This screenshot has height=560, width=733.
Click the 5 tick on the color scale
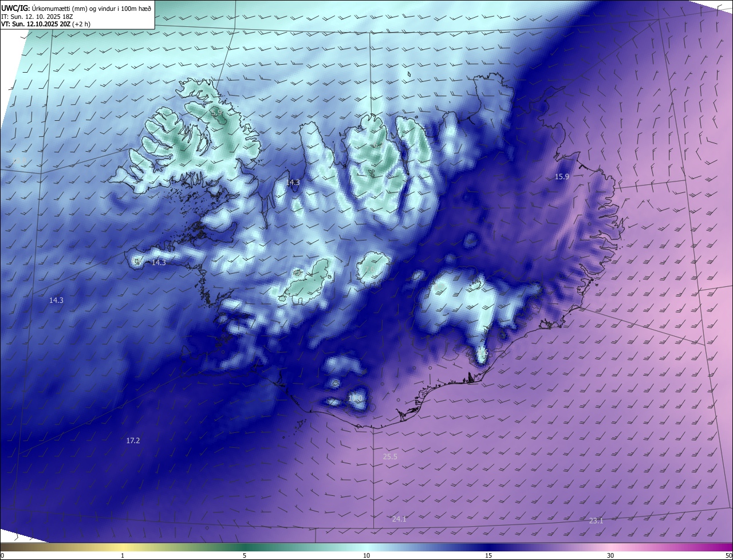pos(245,555)
